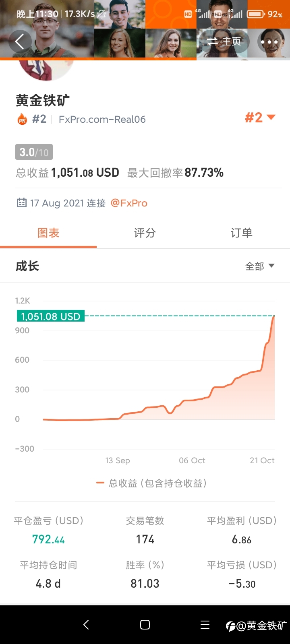Viewport: 290px width, 644px height.
Task: Select the 图表 tab
Action: coord(48,233)
